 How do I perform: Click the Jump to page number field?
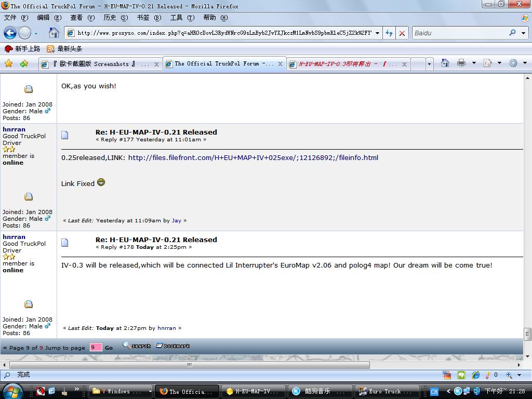coord(96,348)
